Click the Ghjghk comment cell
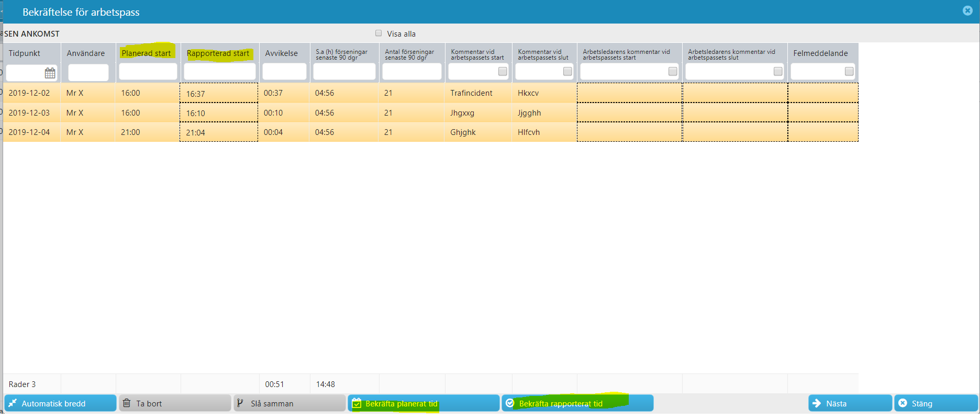 click(x=478, y=132)
